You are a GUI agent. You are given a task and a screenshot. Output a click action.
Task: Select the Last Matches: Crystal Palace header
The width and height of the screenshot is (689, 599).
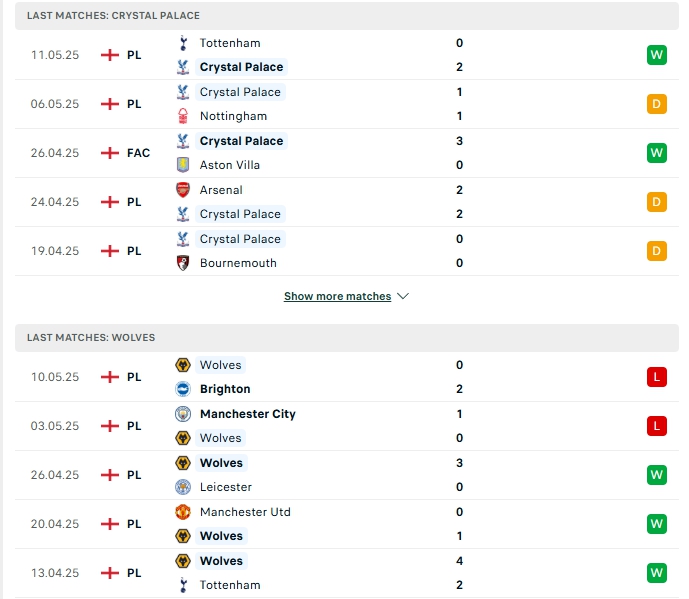pyautogui.click(x=347, y=15)
